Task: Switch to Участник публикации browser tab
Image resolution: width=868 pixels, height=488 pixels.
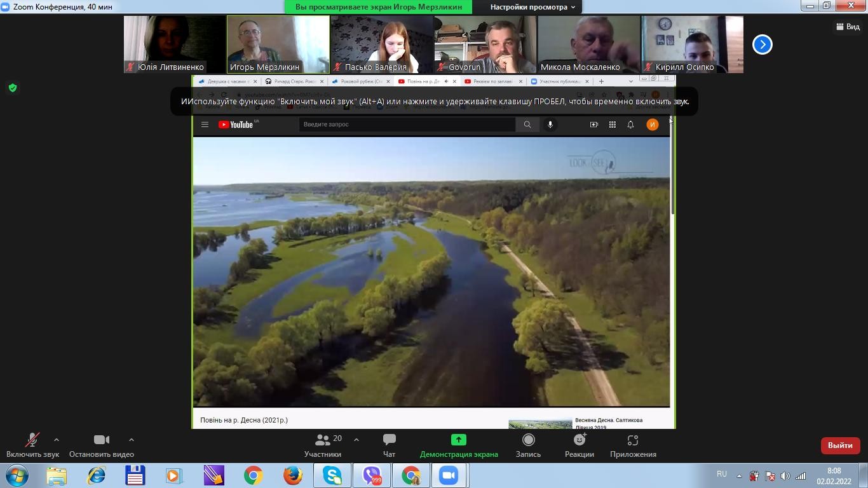Action: [x=559, y=81]
